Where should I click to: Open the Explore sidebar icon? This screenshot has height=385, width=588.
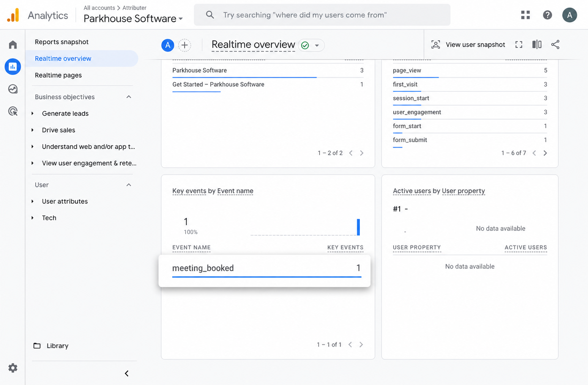point(13,89)
